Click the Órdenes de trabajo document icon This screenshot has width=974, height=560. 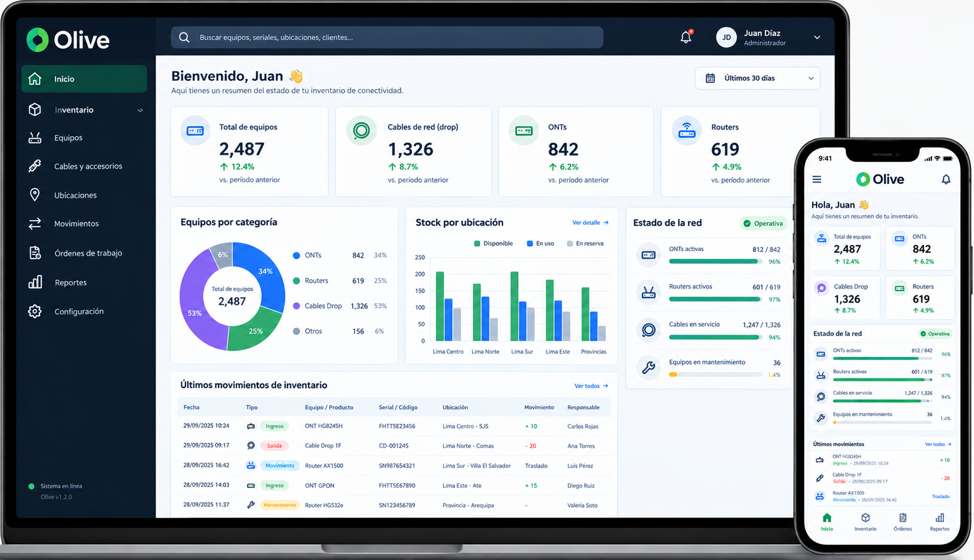coord(35,253)
